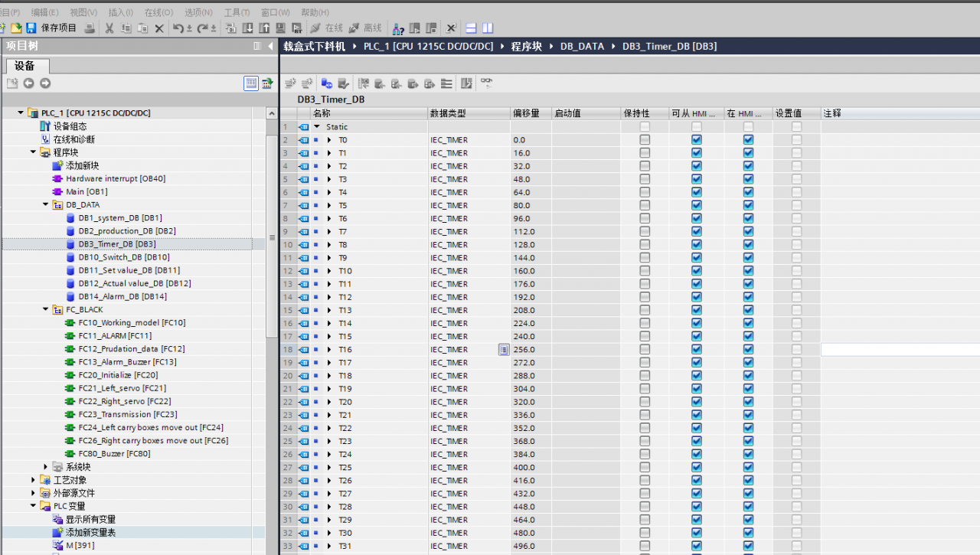Click the Undo arrow icon
This screenshot has width=980, height=555.
click(178, 28)
